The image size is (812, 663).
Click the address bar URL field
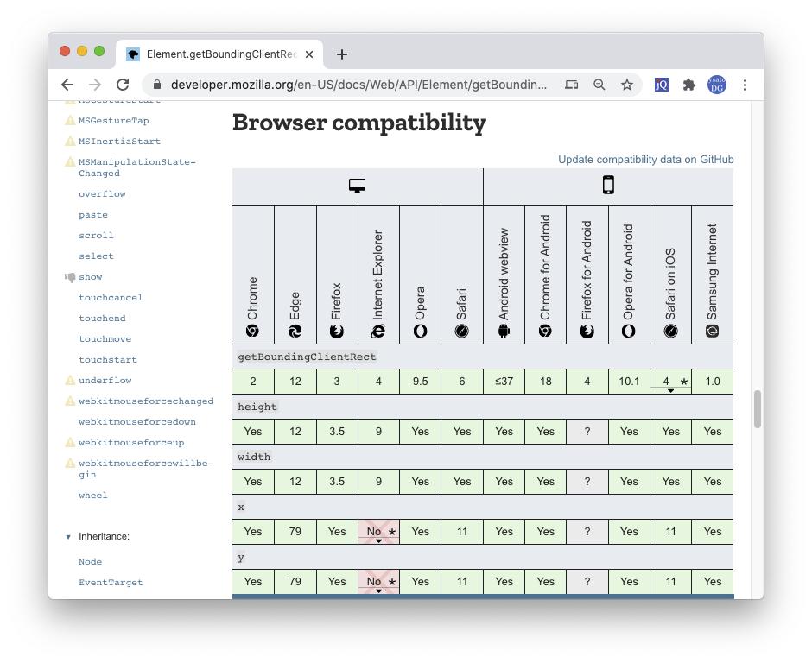358,85
